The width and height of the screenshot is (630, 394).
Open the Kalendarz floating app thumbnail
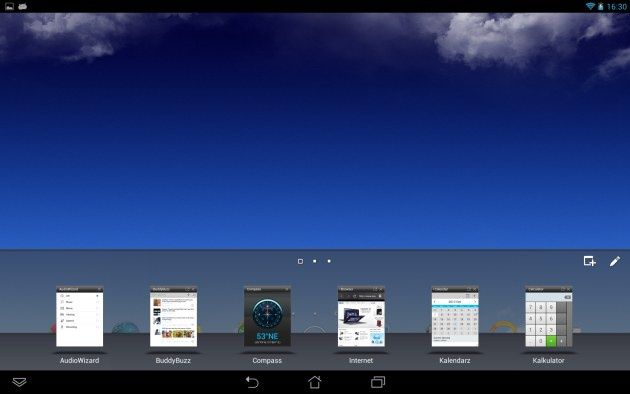(455, 316)
